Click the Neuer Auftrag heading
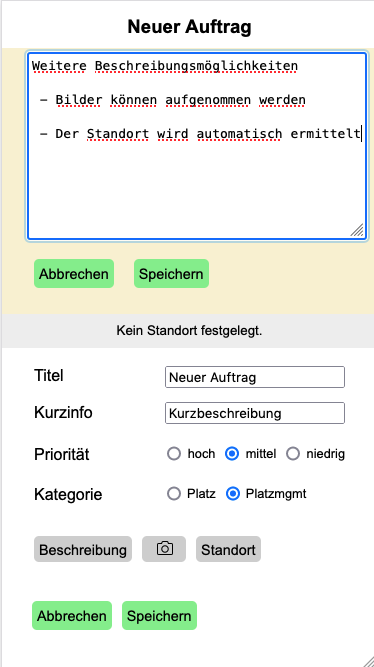The height and width of the screenshot is (667, 374). tap(189, 27)
